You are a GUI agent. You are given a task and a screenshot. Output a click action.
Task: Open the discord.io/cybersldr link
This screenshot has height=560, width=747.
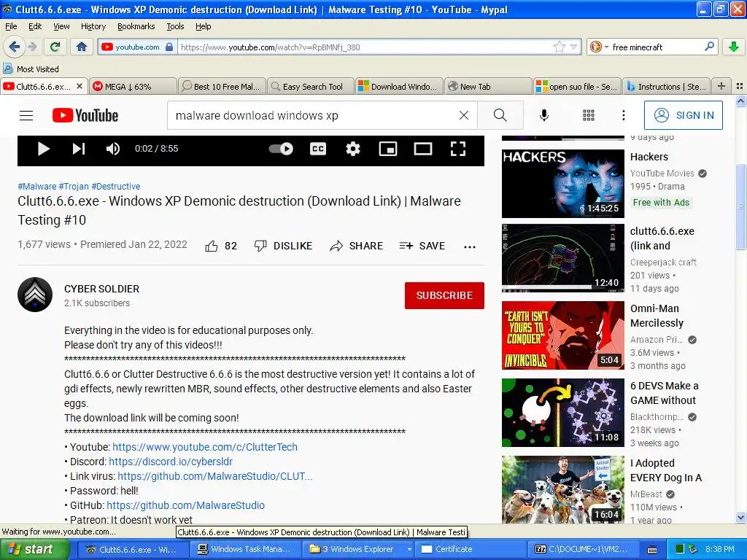(171, 462)
